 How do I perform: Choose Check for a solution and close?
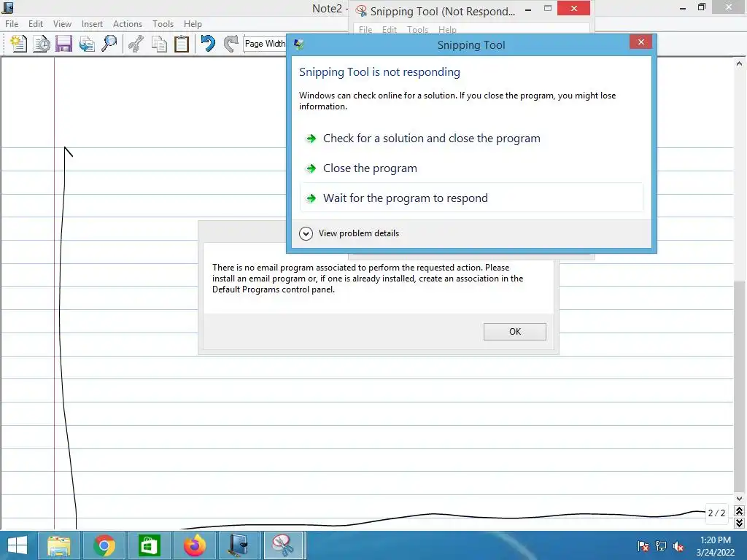pos(472,139)
